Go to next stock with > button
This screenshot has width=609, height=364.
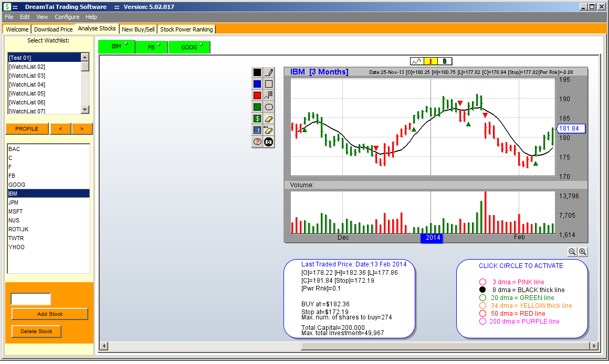[81, 129]
